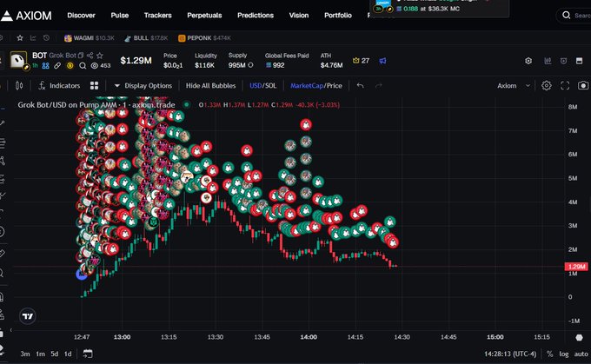
Task: Open Indicators menu
Action: pos(59,85)
